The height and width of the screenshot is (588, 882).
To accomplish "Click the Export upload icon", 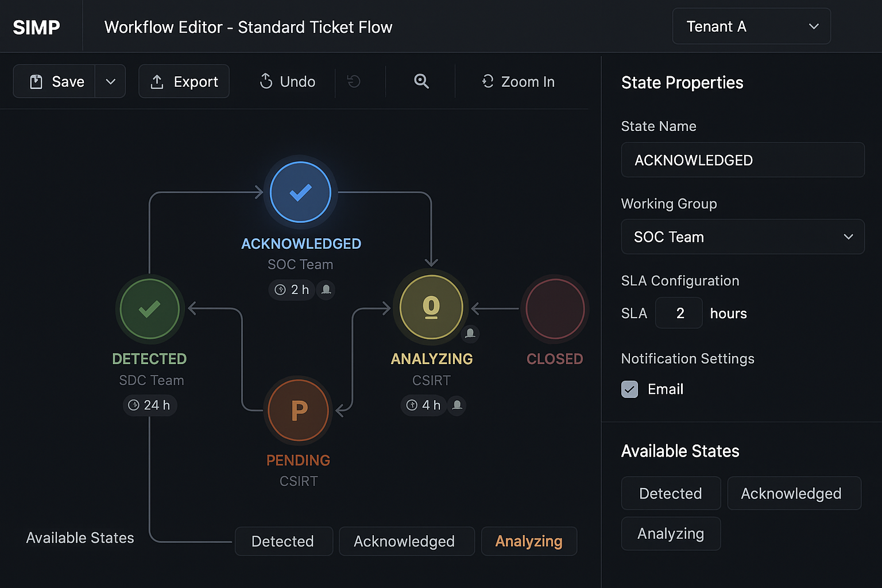I will point(157,81).
